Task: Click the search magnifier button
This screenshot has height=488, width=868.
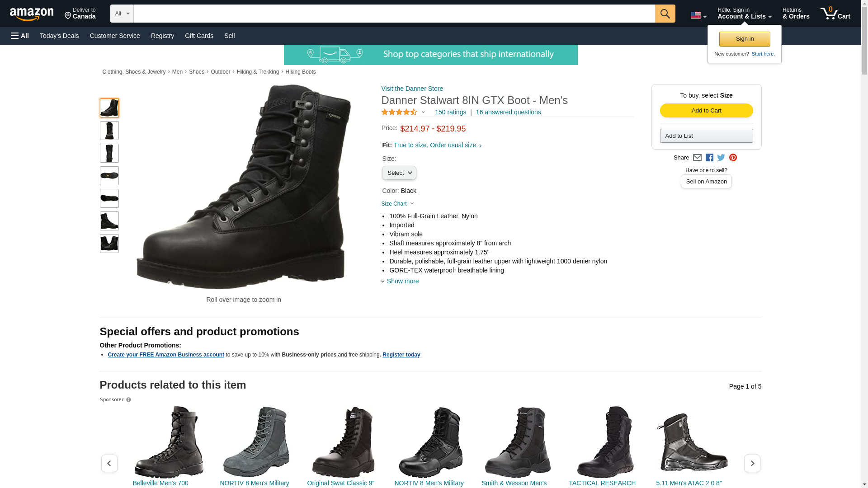Action: pyautogui.click(x=665, y=14)
